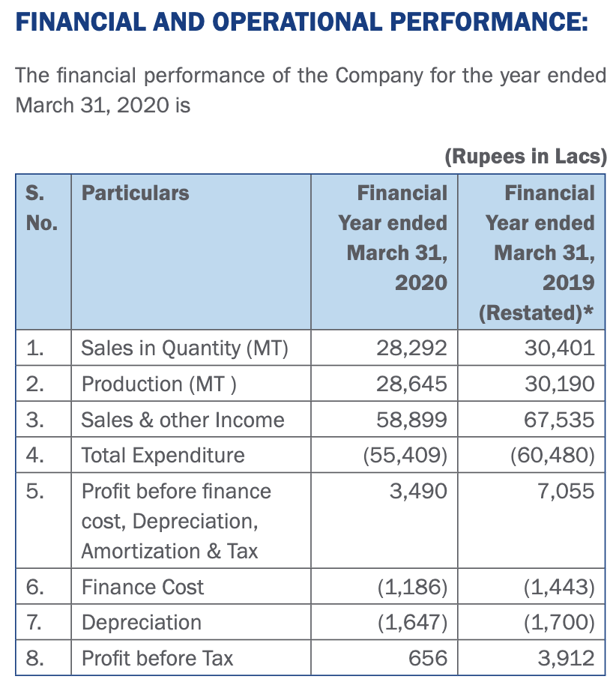
Task: Click the 2019 (Restated)* column header
Action: pos(540,253)
